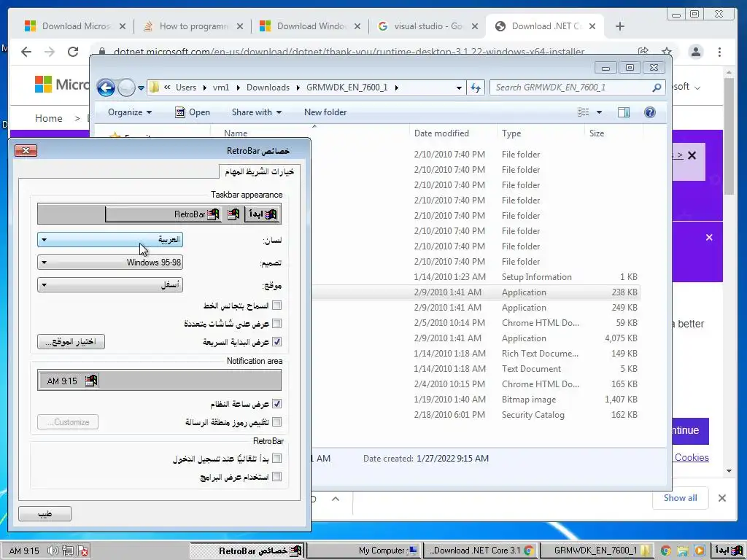Image resolution: width=747 pixels, height=560 pixels.
Task: Open Explorer help question mark icon
Action: 649,112
